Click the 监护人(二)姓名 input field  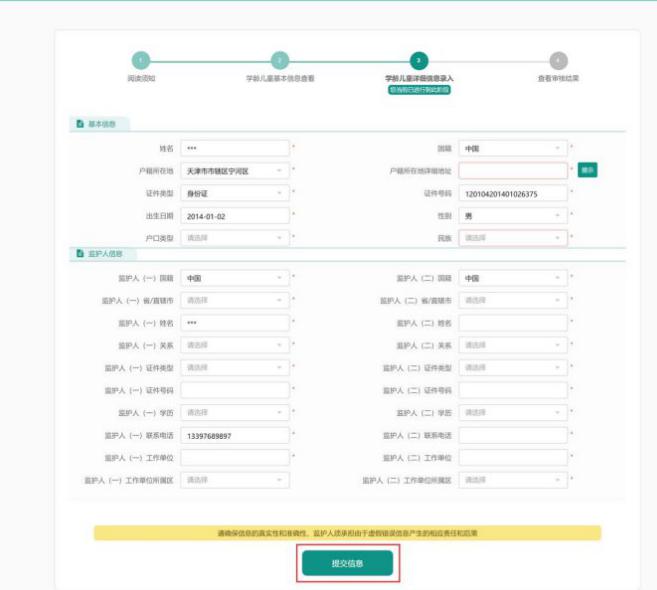tap(512, 323)
